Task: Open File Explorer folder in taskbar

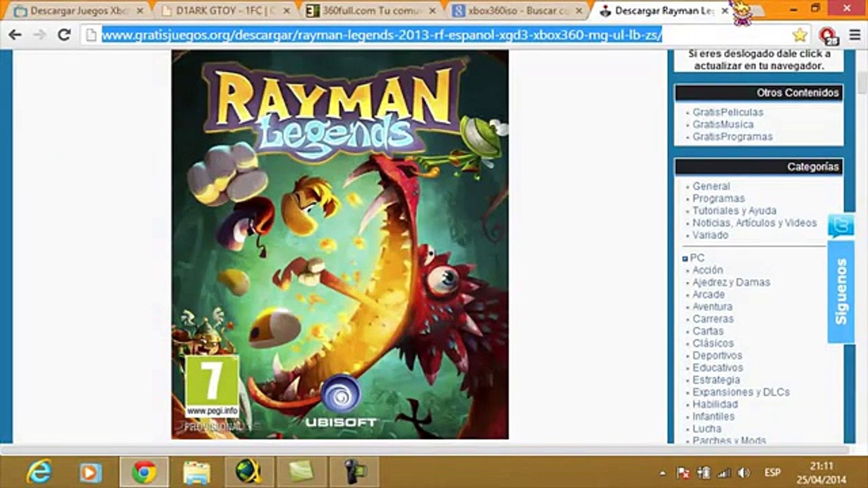Action: point(196,472)
